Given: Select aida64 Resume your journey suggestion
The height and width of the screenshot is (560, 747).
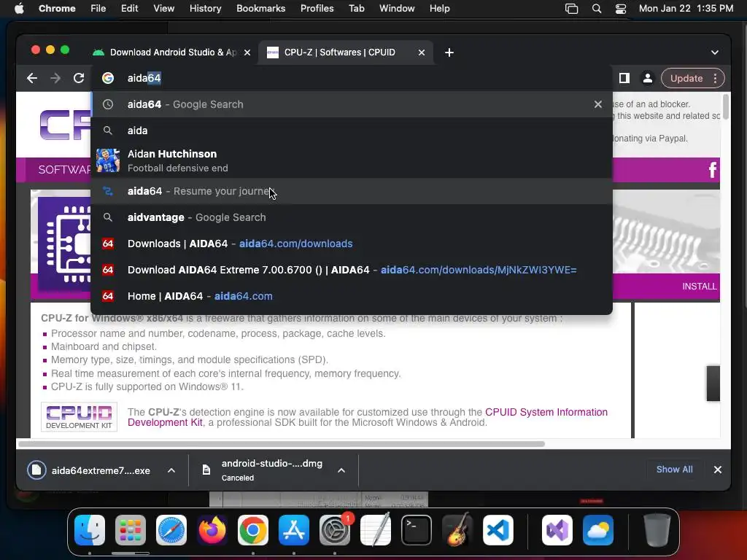Looking at the screenshot, I should 352,191.
